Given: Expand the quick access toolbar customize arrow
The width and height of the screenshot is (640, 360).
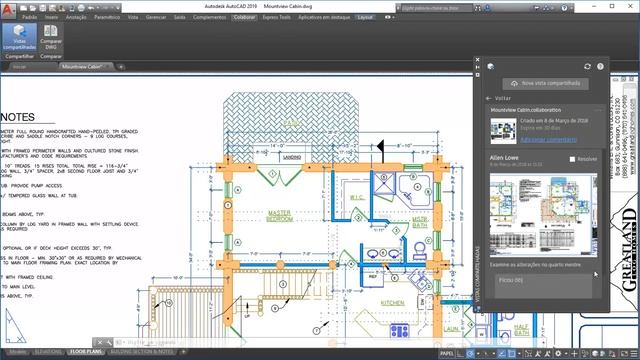Looking at the screenshot, I should click(x=118, y=8).
